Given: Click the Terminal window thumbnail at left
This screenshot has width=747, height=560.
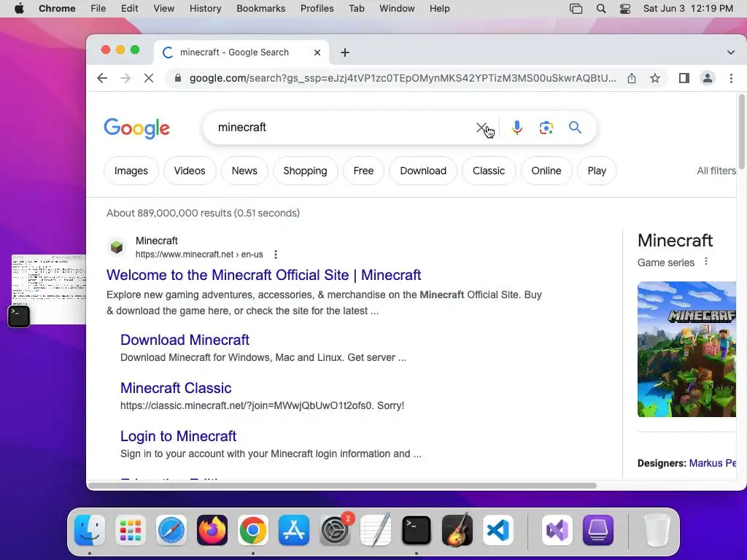Looking at the screenshot, I should click(49, 289).
